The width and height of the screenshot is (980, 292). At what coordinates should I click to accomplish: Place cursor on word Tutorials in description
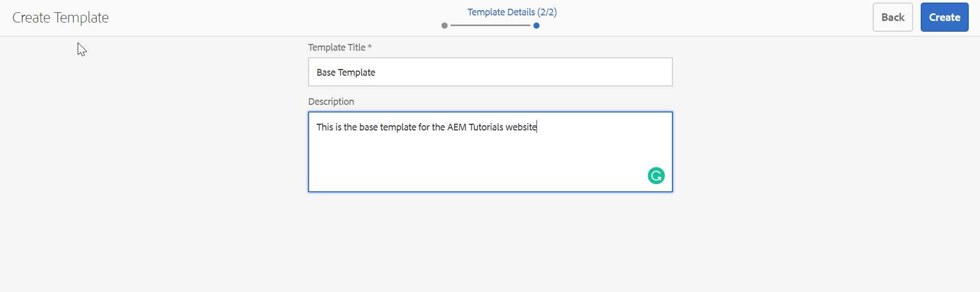click(486, 127)
